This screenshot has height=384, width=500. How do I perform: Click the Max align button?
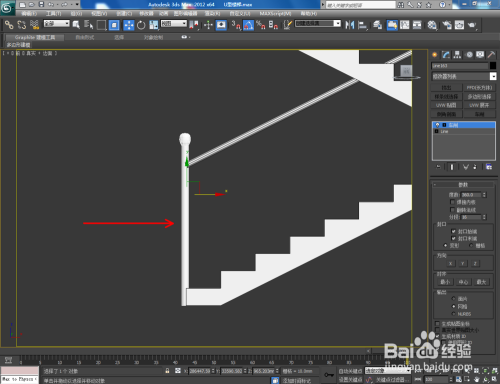(x=481, y=282)
